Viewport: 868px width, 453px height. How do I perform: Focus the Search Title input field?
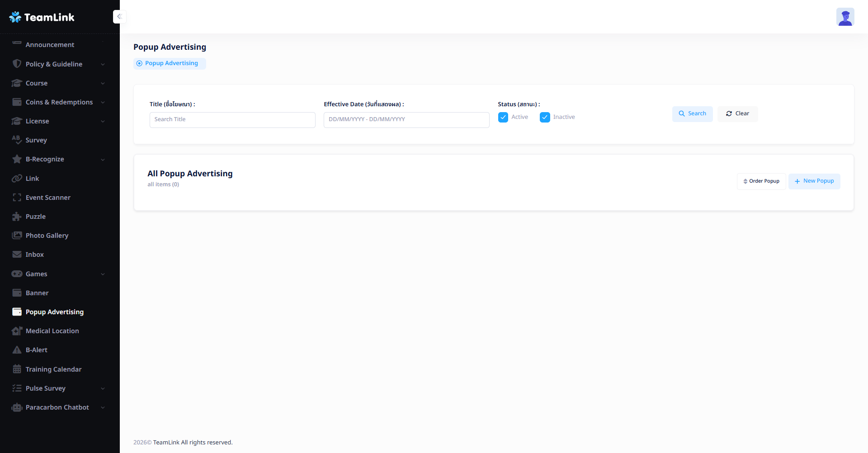point(232,120)
